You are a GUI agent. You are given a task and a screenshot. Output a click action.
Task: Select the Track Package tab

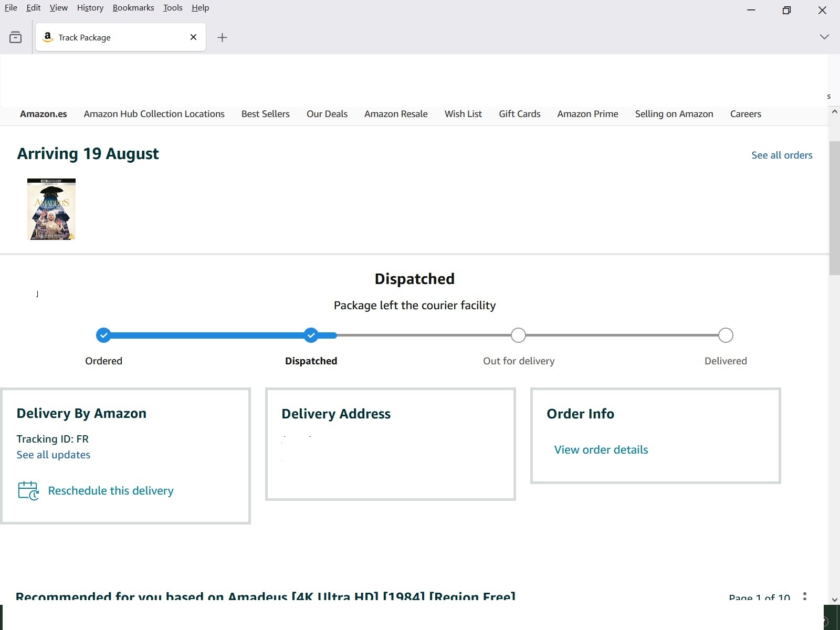121,37
